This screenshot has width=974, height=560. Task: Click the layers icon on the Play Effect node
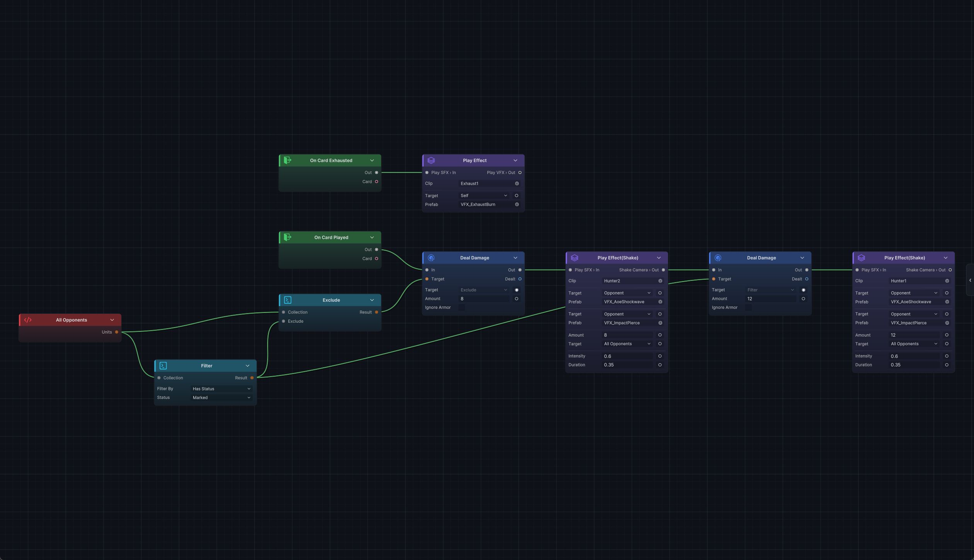coord(431,160)
